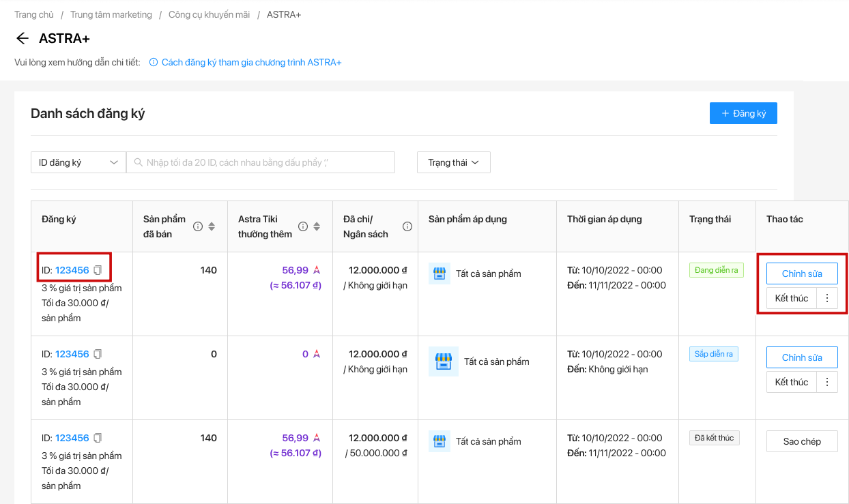Click the Danh sách đăng ký heading

coord(88,113)
